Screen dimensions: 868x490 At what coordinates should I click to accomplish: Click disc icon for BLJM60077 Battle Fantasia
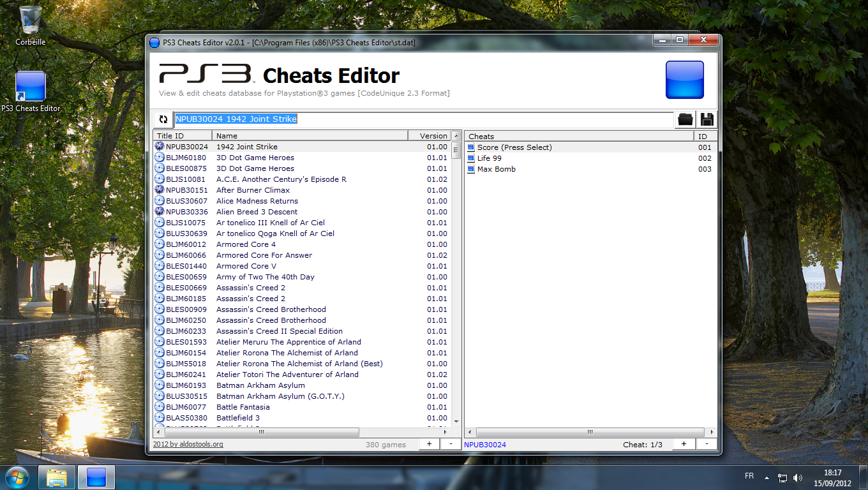(x=160, y=407)
